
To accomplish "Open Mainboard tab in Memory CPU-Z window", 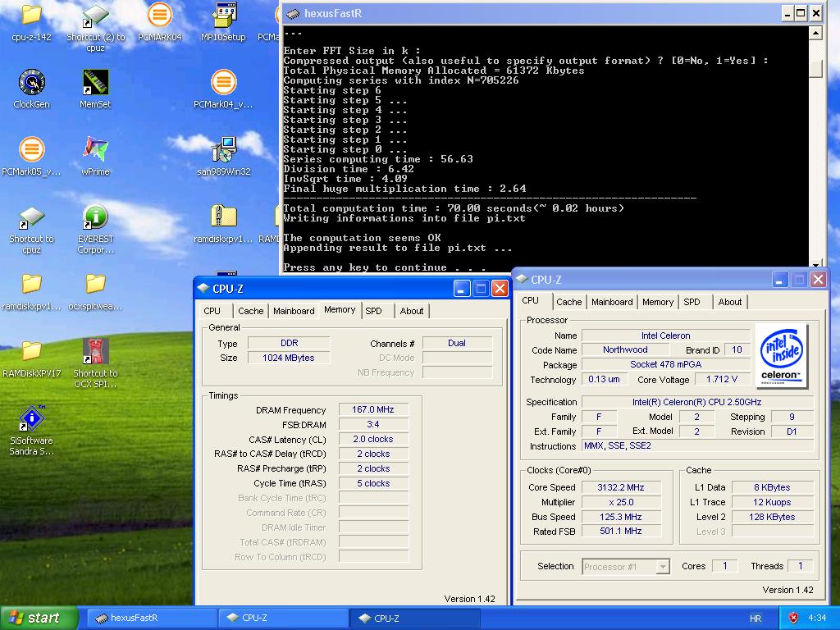I will 294,311.
